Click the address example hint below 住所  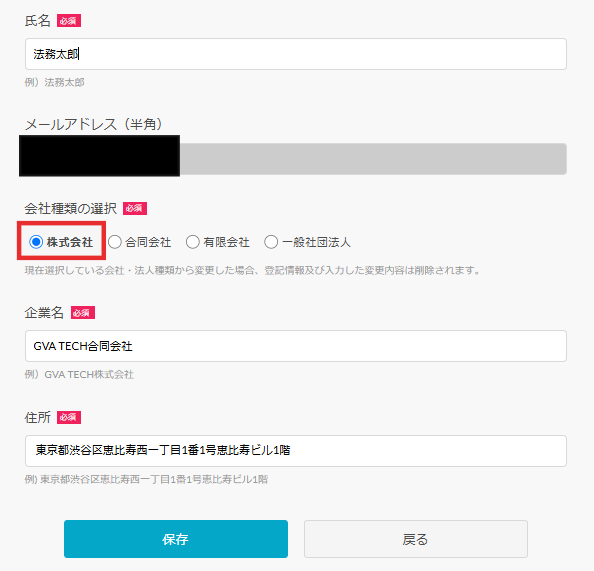click(x=146, y=479)
